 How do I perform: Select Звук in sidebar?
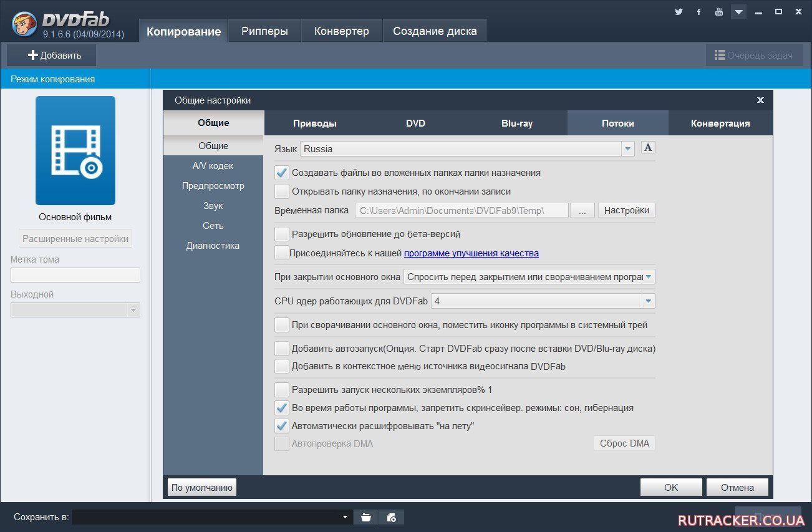pos(213,206)
